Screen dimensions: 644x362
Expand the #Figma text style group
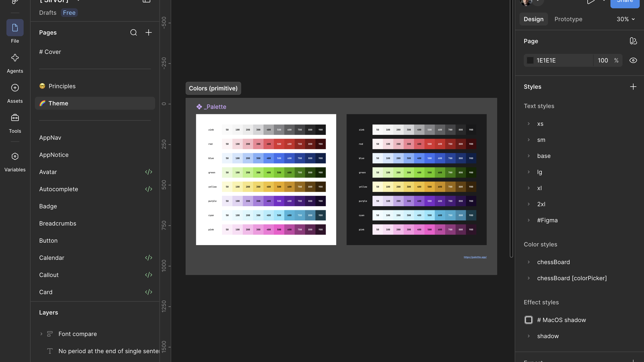(x=529, y=220)
